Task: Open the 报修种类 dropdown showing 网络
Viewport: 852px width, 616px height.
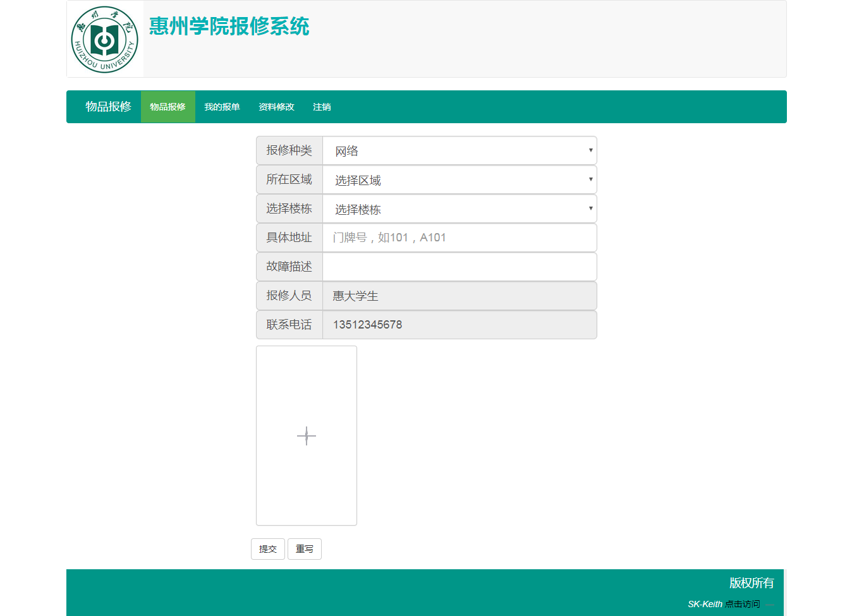Action: (459, 150)
